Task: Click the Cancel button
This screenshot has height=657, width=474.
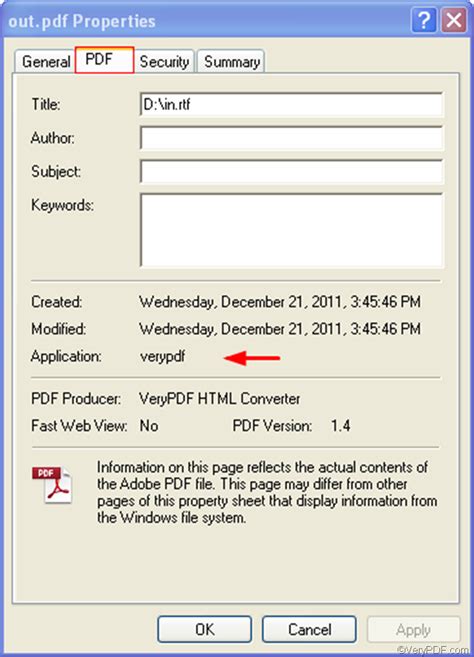Action: (309, 629)
